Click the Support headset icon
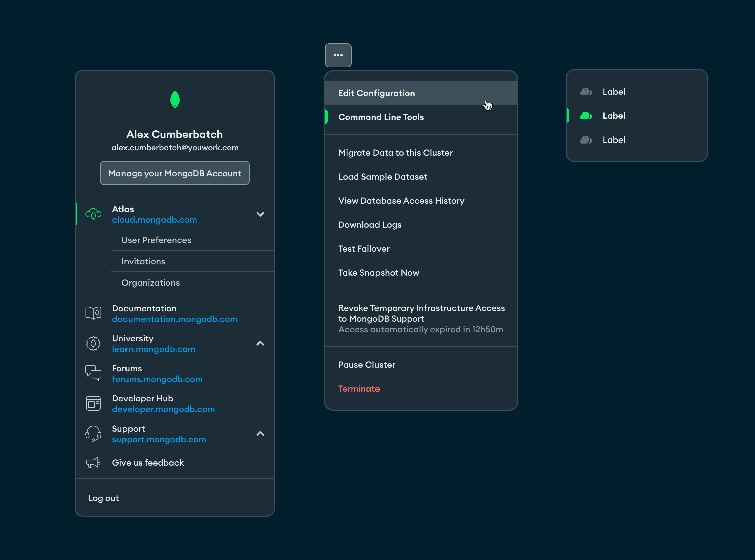The width and height of the screenshot is (755, 560). tap(93, 433)
